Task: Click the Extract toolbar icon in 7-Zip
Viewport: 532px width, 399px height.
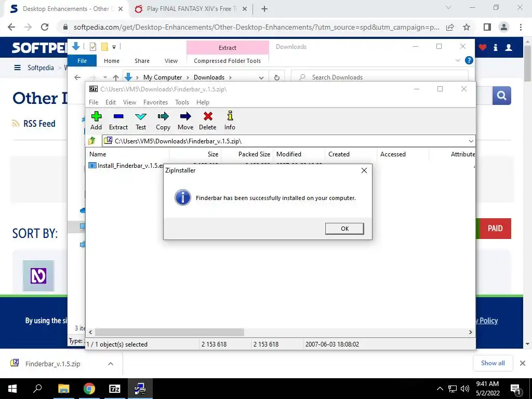Action: [x=118, y=121]
